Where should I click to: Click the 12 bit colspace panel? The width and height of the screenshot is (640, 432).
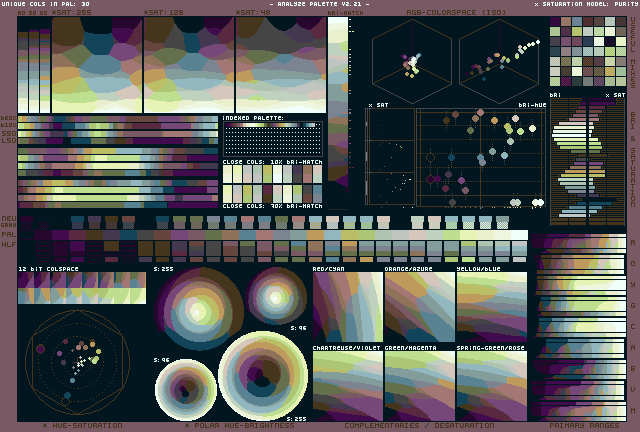click(x=81, y=288)
